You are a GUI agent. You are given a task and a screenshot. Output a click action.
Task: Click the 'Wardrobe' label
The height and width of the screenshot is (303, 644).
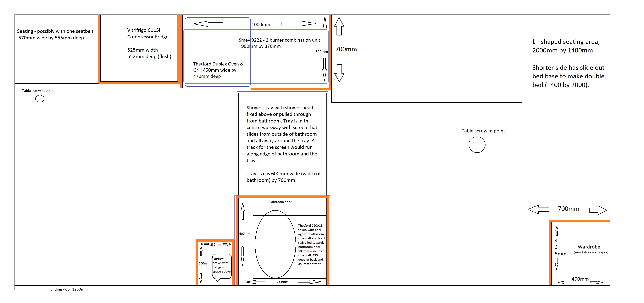589,247
